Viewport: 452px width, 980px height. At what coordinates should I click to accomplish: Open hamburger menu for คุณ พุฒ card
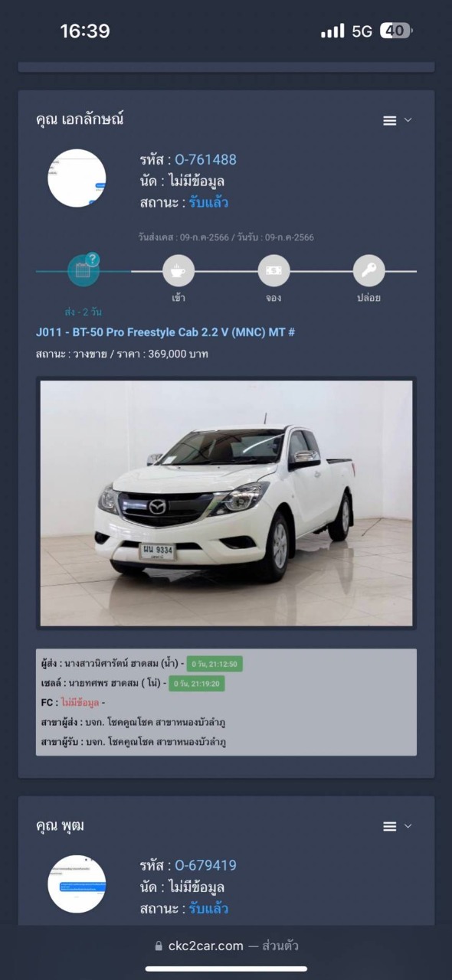(390, 827)
